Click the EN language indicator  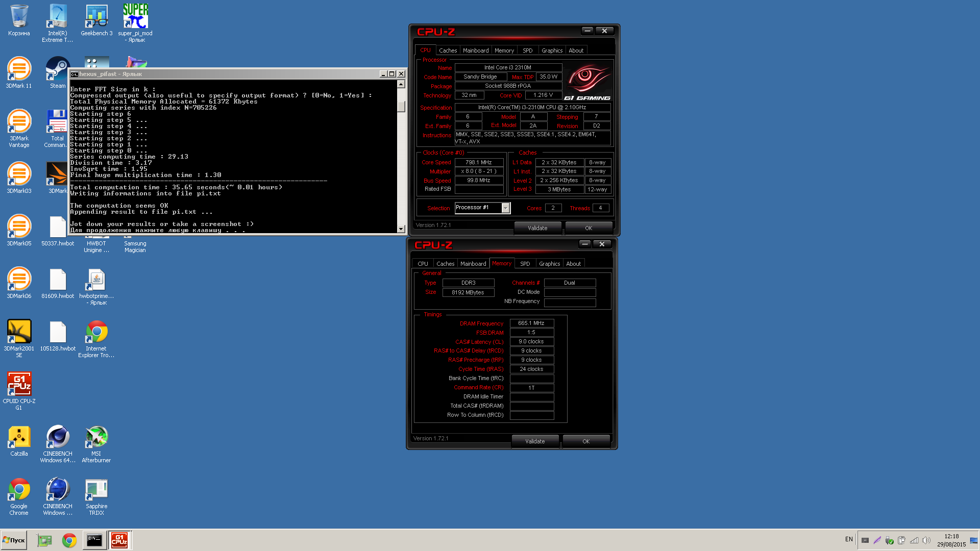click(x=849, y=539)
